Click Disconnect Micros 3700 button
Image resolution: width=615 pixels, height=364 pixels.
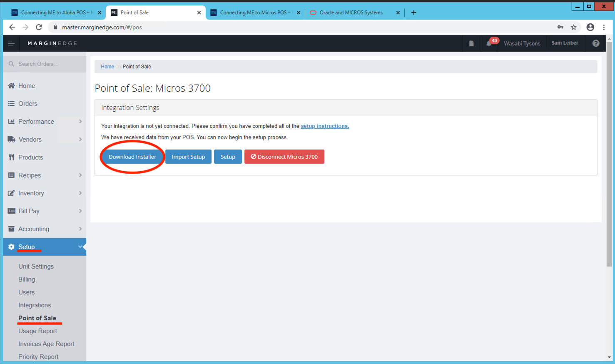point(284,157)
